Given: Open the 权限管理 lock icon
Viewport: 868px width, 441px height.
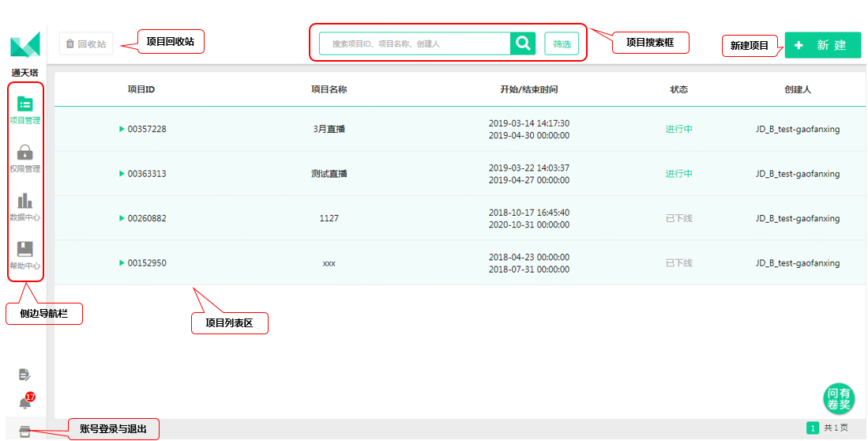Looking at the screenshot, I should pyautogui.click(x=25, y=152).
